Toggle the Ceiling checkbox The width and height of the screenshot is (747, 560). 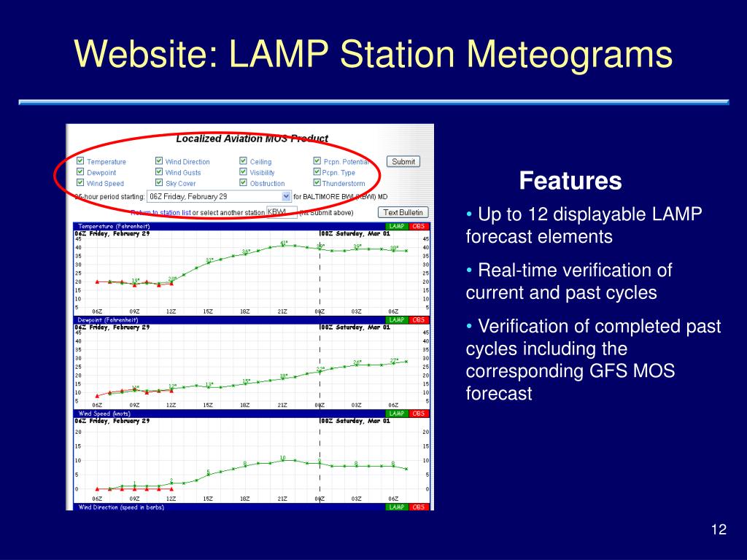pyautogui.click(x=243, y=161)
